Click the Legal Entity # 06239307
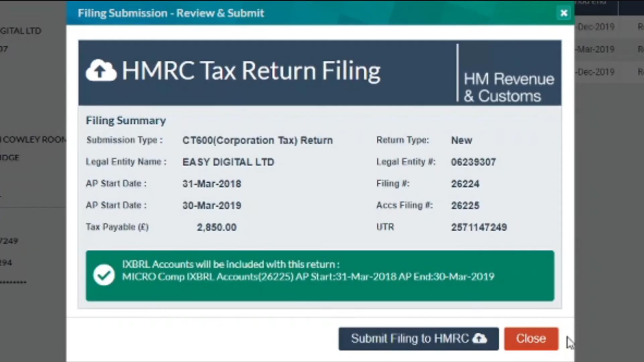 pos(473,162)
